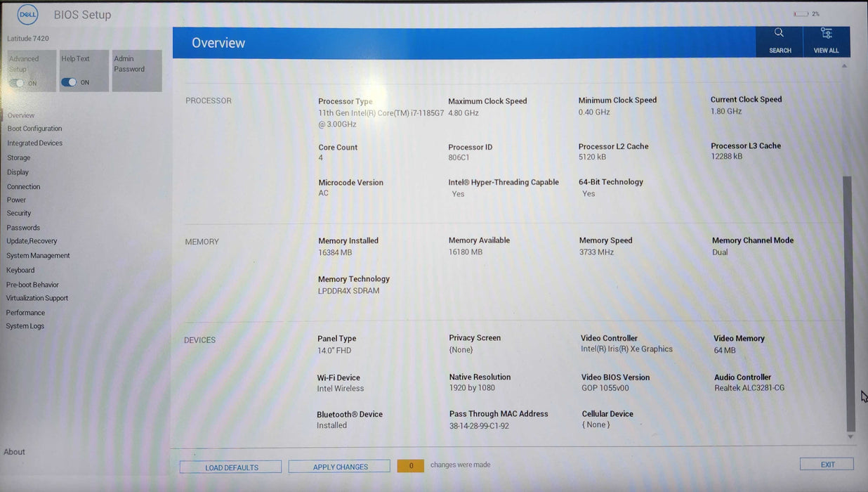The image size is (868, 492).
Task: Open the Admin Password tile
Action: pos(137,70)
